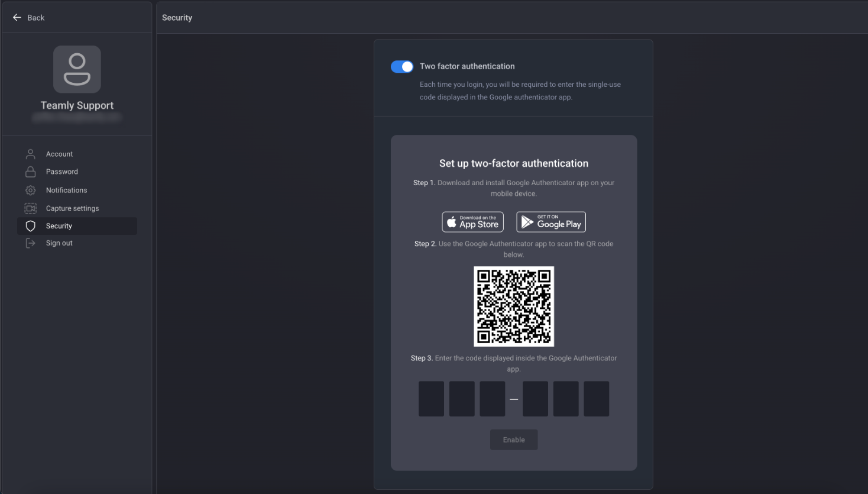Screen dimensions: 868x494
Task: Open the Download on the App Store badge
Action: pos(473,222)
